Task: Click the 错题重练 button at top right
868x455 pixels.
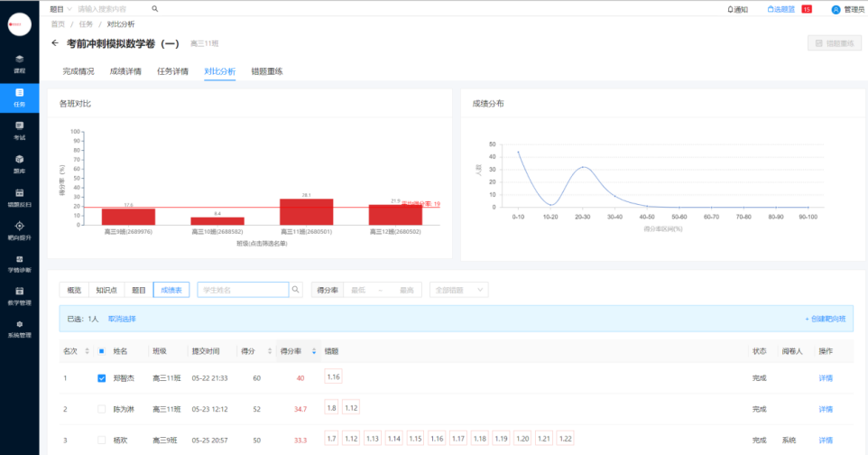Action: (835, 43)
